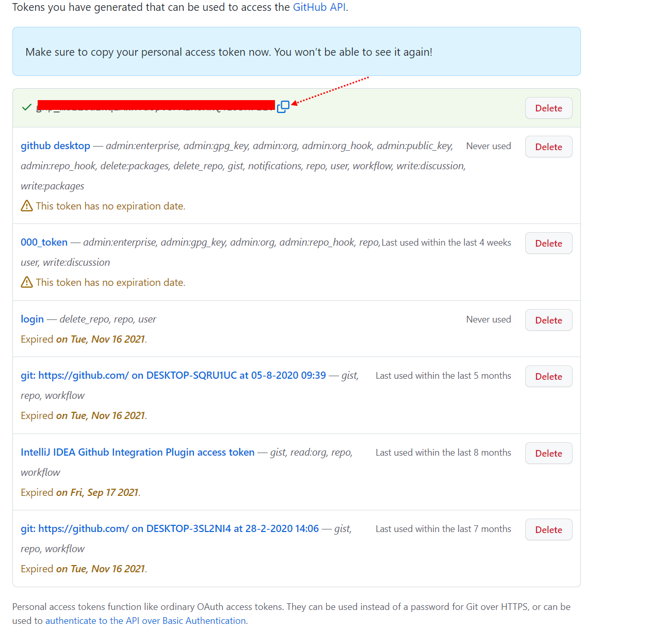
Task: Click the copy-token reminder notice text
Action: pos(229,52)
